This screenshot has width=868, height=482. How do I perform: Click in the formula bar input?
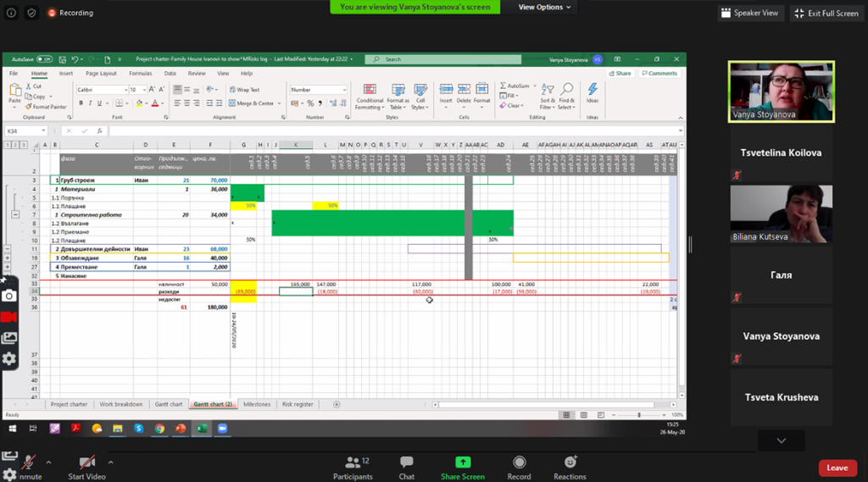tap(395, 131)
